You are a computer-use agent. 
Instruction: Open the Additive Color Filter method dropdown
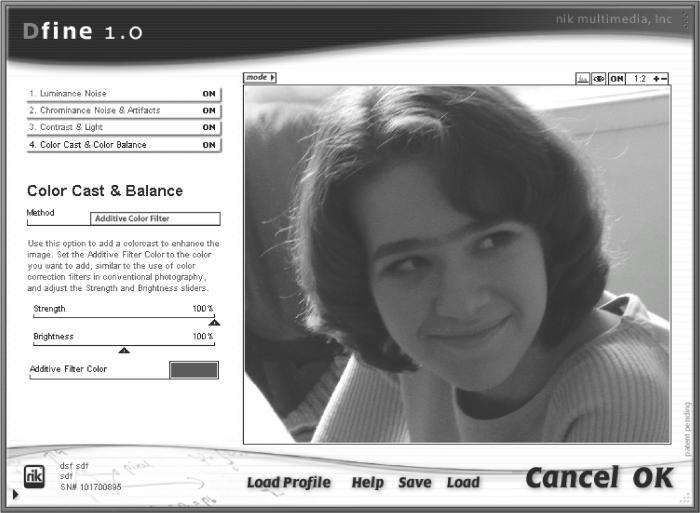point(155,218)
